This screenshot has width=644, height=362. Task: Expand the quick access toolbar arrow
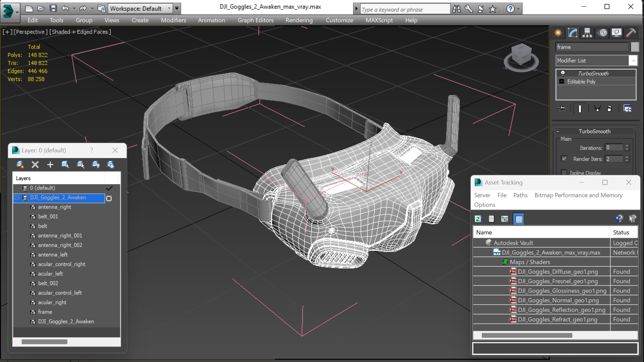(x=177, y=8)
